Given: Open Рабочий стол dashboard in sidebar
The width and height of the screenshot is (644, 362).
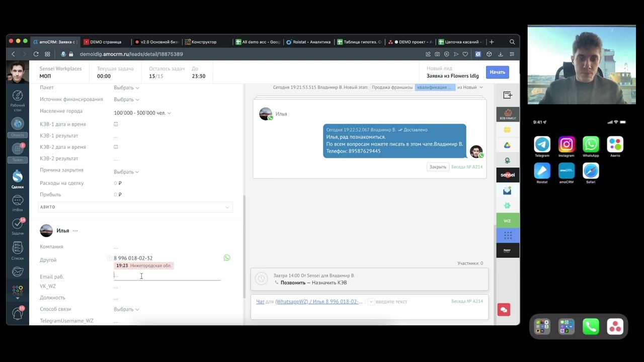Looking at the screenshot, I should 18,100.
